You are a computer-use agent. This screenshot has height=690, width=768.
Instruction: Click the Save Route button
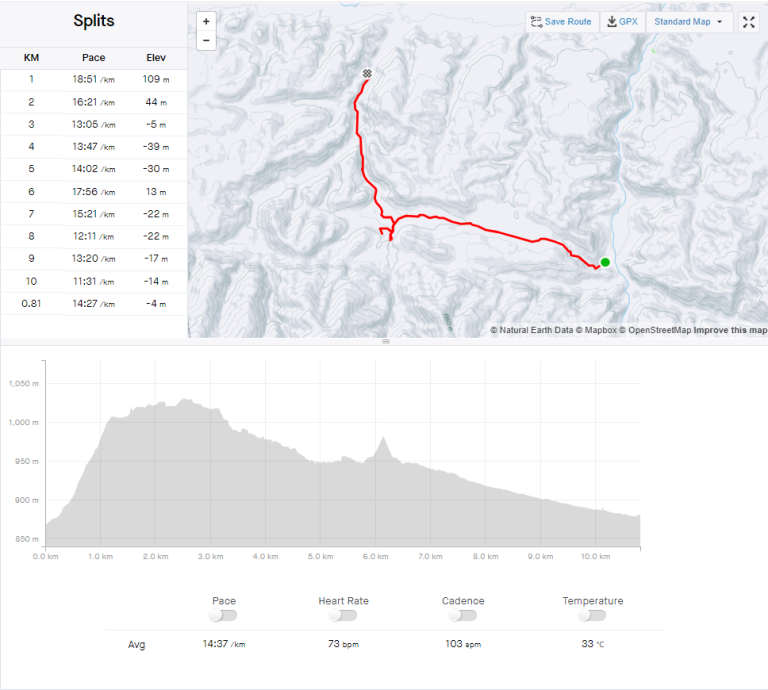561,22
